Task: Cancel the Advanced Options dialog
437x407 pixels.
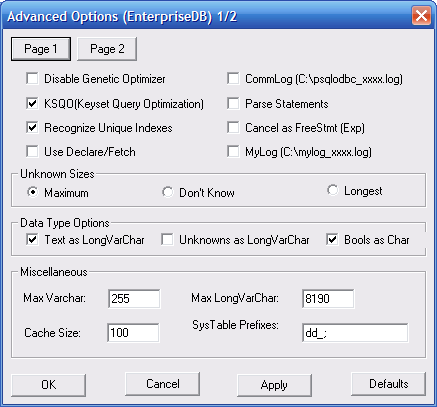Action: coord(163,384)
